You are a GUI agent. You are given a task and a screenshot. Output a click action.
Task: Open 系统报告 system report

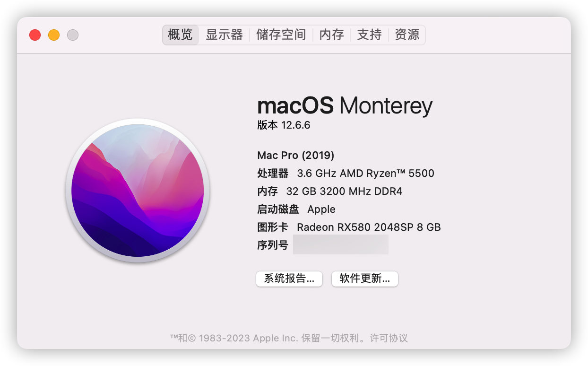pyautogui.click(x=289, y=279)
